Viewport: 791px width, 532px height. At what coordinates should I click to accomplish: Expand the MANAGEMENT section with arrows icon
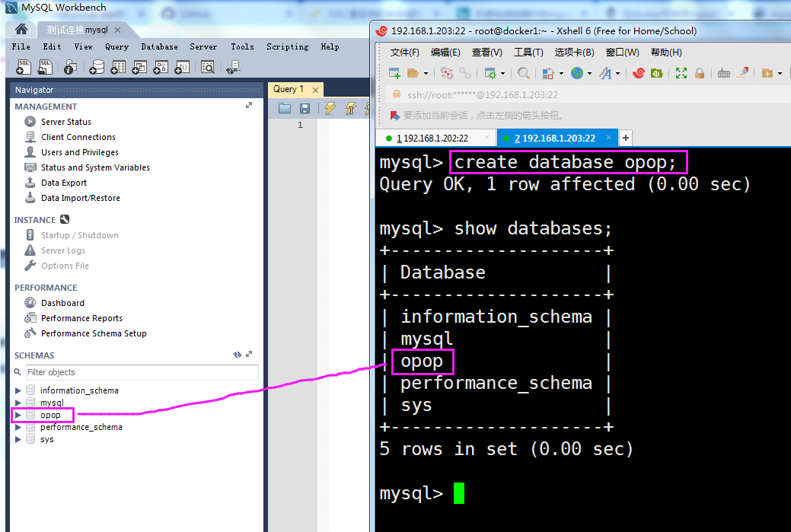click(x=249, y=105)
